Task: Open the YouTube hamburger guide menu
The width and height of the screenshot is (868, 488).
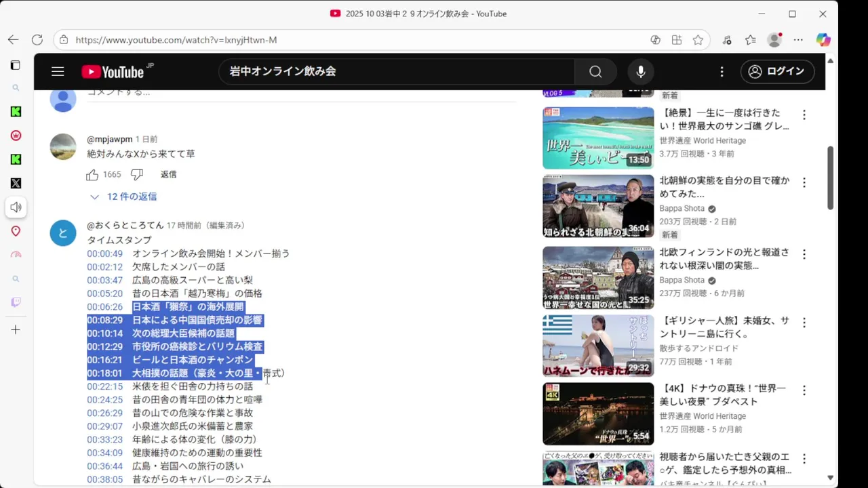Action: 58,72
